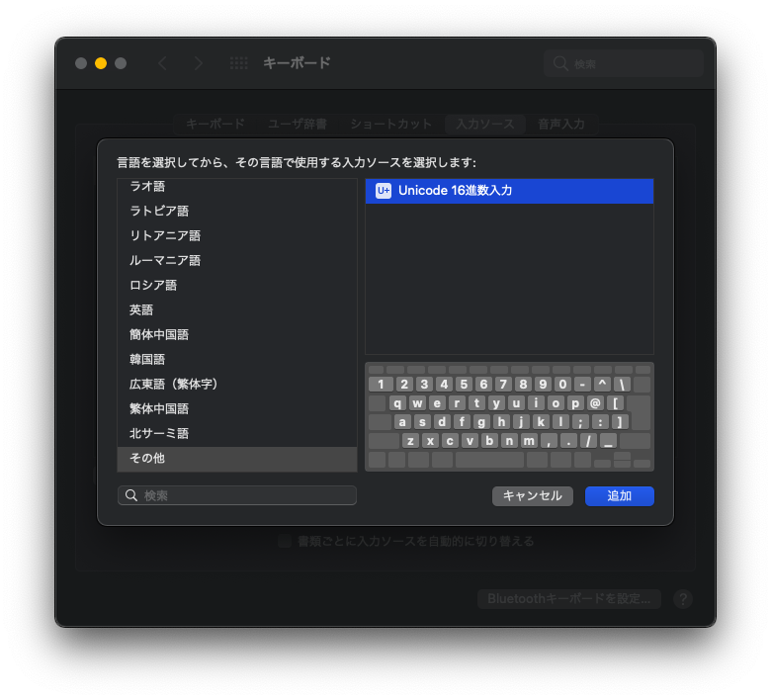The image size is (771, 700).
Task: Select ラトビア語 in the language list
Action: 237,211
